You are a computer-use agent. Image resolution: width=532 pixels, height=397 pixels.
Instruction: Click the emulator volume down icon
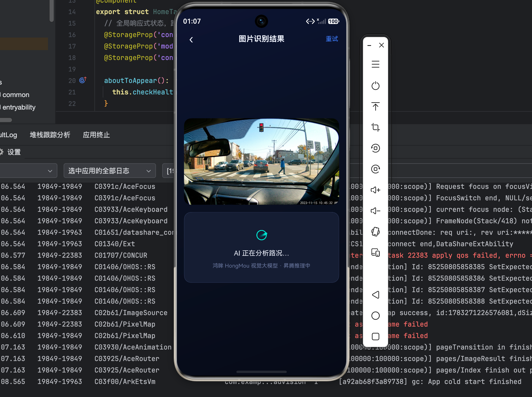tap(375, 211)
